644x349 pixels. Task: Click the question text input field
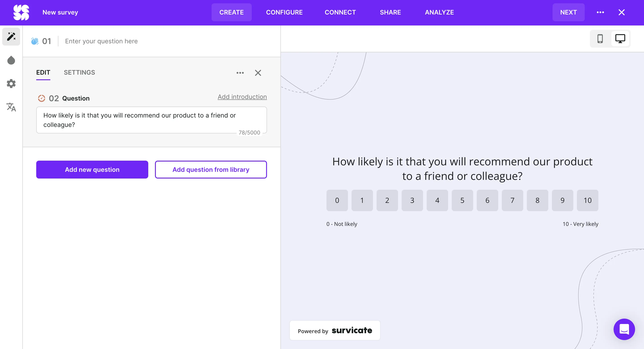point(151,120)
